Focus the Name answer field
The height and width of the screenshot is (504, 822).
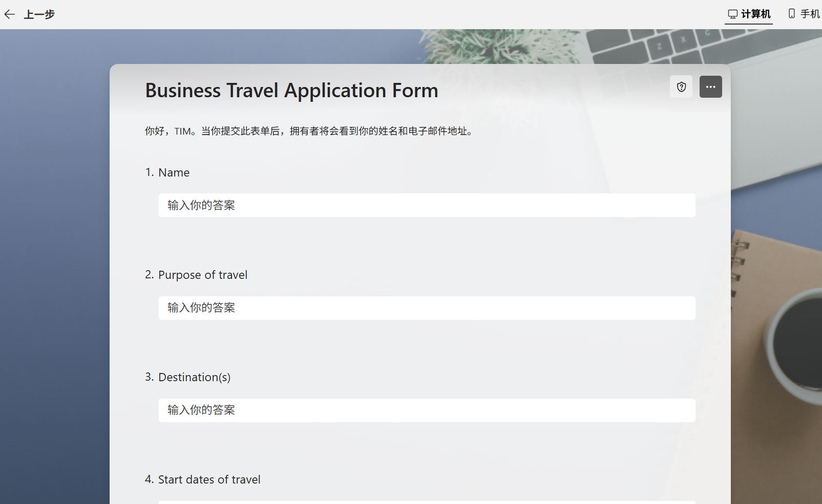click(x=427, y=205)
